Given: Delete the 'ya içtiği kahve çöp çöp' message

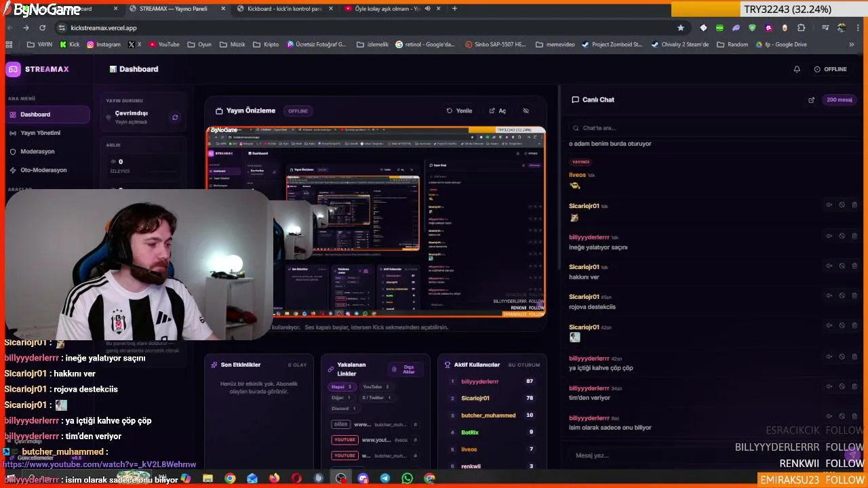Looking at the screenshot, I should coord(854,357).
